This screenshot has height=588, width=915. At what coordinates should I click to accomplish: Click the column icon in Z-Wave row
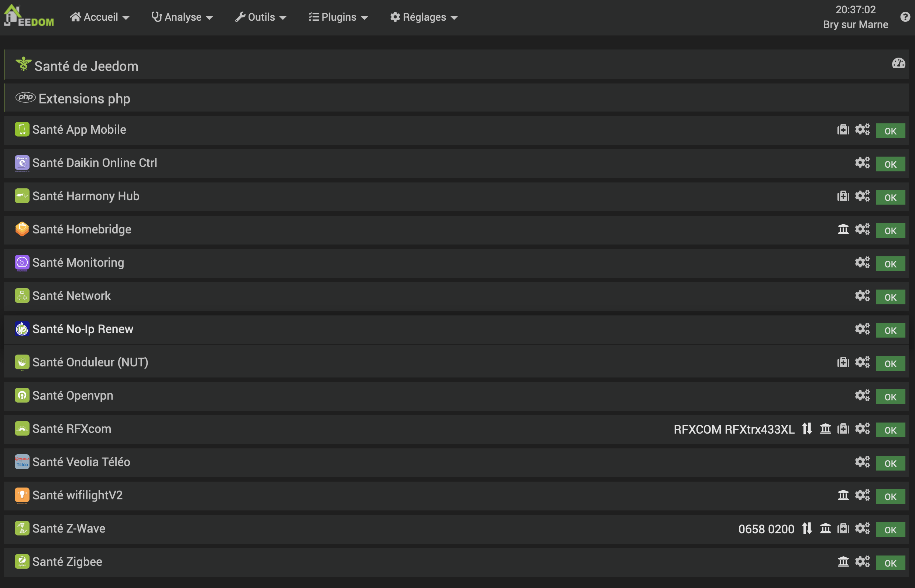click(x=825, y=529)
